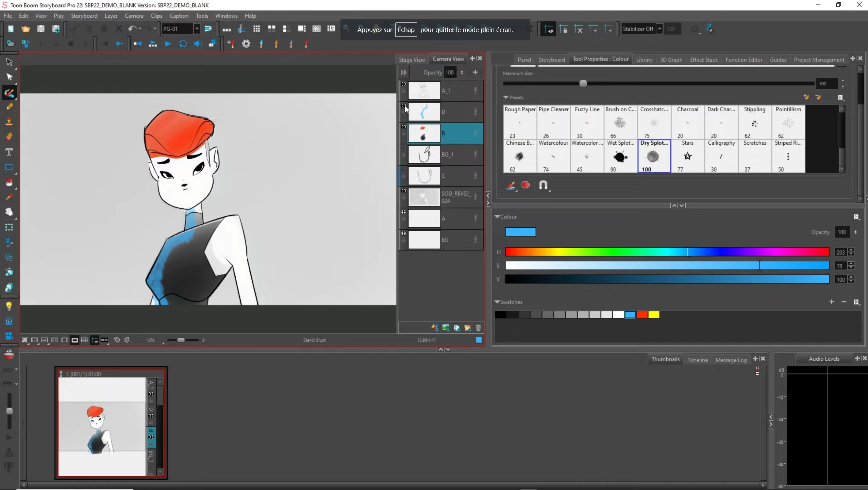
Task: Click the red circle brush option icon
Action: 525,185
